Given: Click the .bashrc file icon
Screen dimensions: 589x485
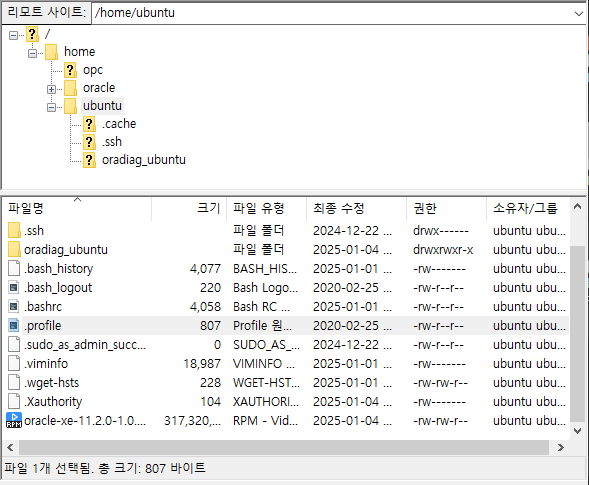Looking at the screenshot, I should [x=14, y=307].
